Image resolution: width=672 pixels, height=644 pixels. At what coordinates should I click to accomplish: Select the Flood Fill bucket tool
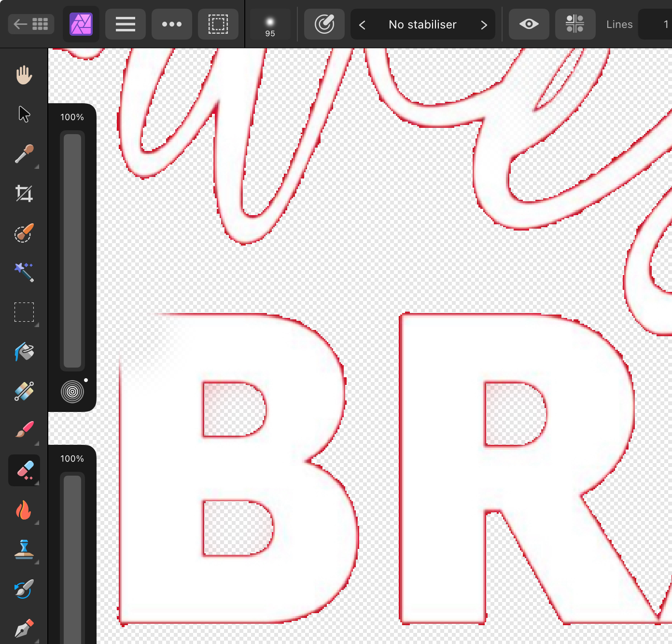click(24, 352)
